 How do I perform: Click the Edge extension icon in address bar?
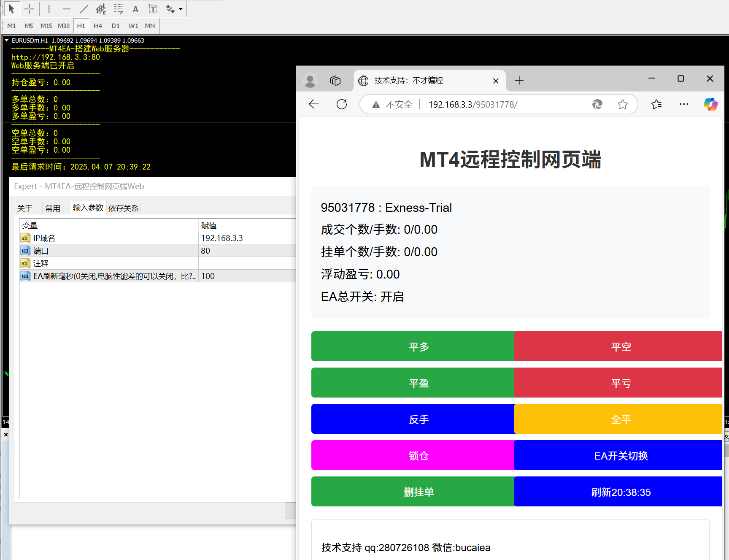pos(597,104)
